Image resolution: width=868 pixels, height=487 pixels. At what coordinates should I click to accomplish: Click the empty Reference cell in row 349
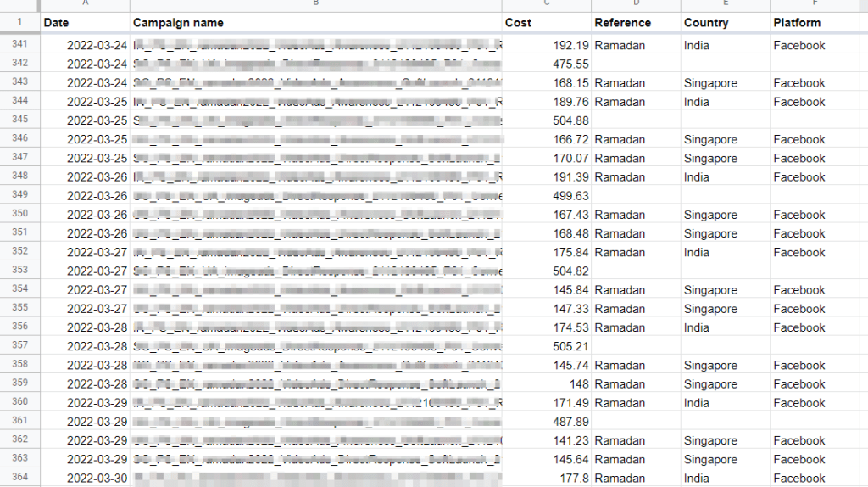[x=636, y=196]
